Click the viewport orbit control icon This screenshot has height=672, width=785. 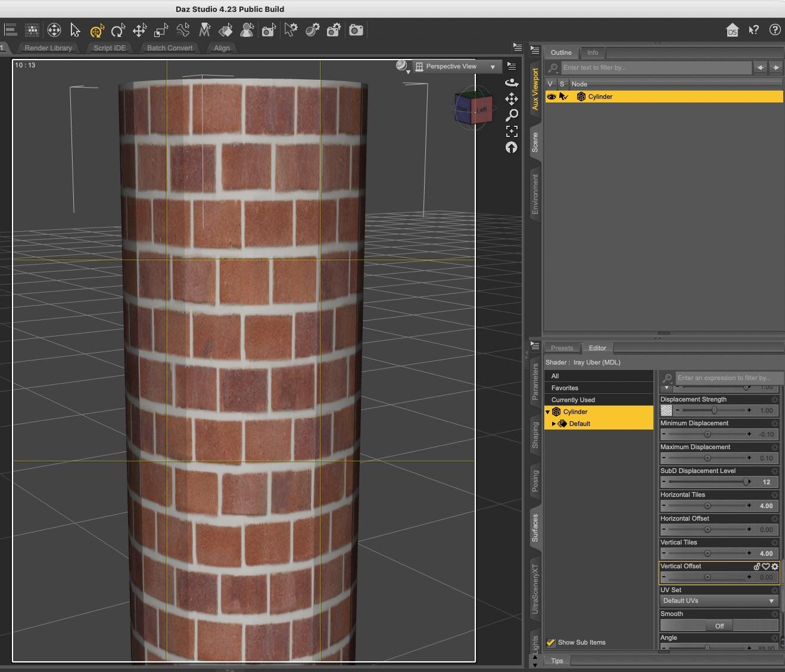tap(511, 83)
